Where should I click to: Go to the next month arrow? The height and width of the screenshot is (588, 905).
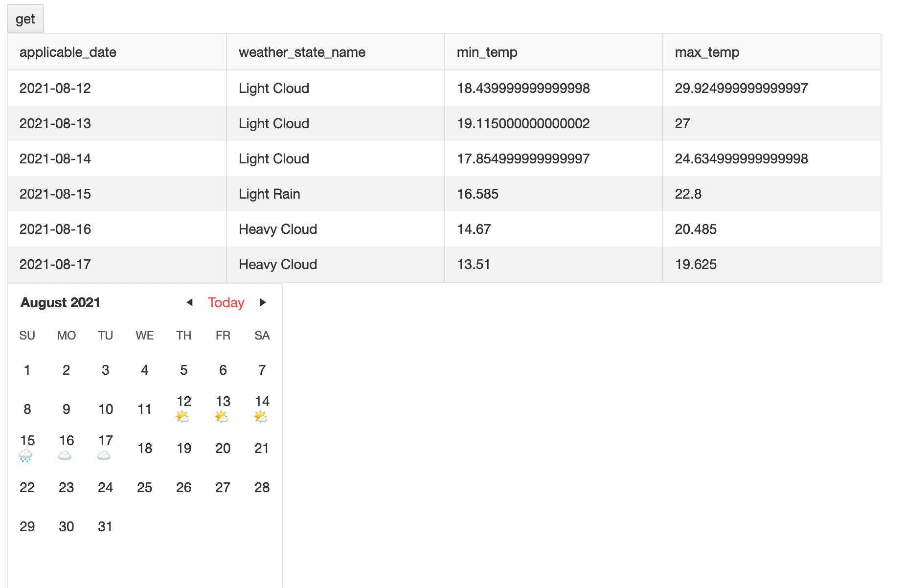pos(263,302)
